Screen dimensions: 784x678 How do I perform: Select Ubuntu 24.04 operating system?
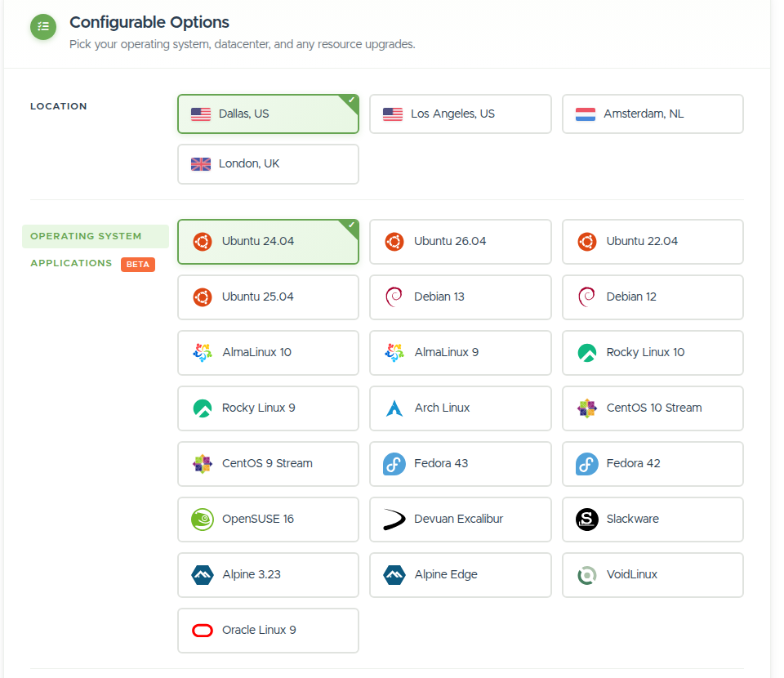(x=268, y=242)
